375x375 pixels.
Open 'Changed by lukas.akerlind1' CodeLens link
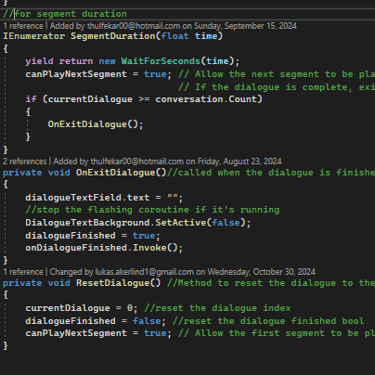point(182,272)
